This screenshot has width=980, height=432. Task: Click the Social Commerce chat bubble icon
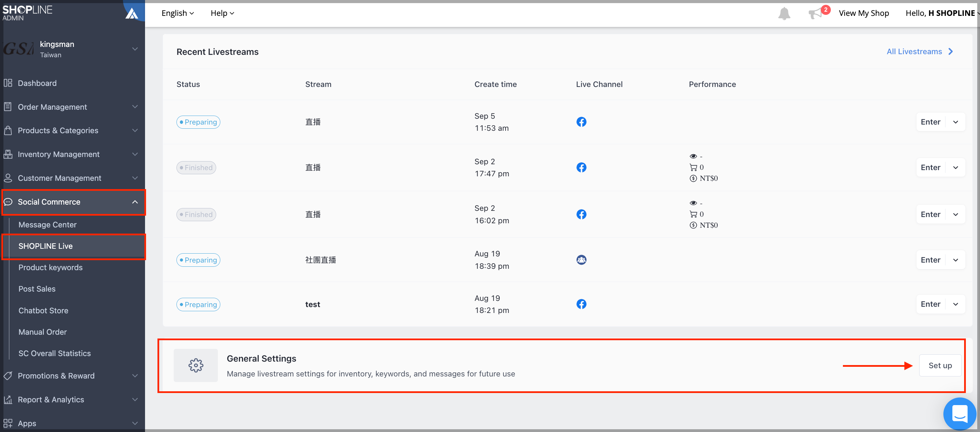click(x=8, y=202)
